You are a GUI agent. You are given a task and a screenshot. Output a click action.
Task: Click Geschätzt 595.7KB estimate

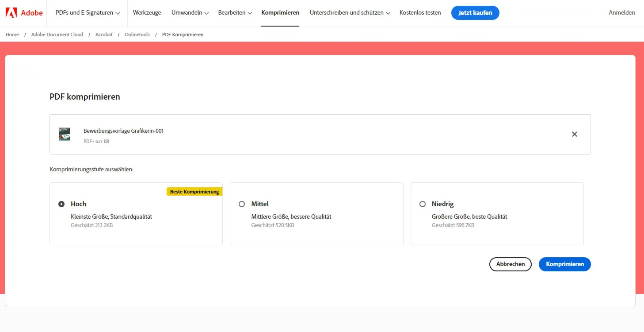(x=453, y=225)
